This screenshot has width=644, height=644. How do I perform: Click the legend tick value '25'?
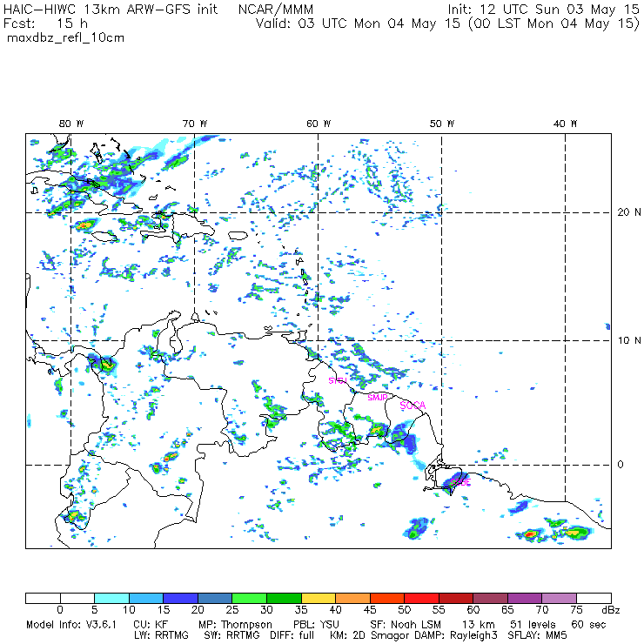(x=232, y=611)
